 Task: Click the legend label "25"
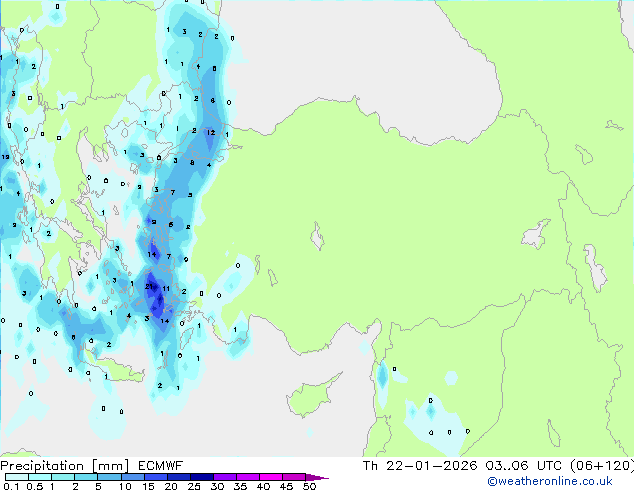[x=194, y=486]
